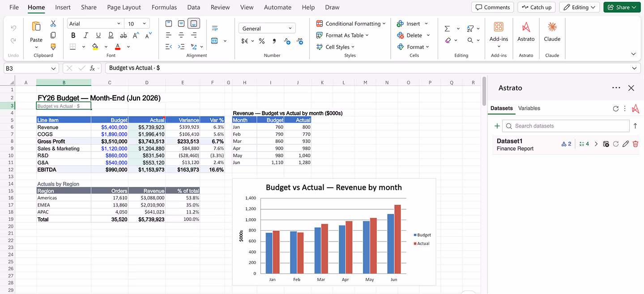Delete Dataset1 using red trash icon
Viewport: 644px width, 294px height.
tap(635, 144)
